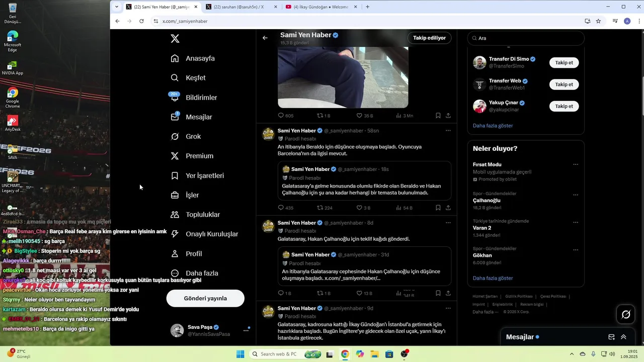Open Bildirimler notifications
The height and width of the screenshot is (362, 644).
pos(194,98)
